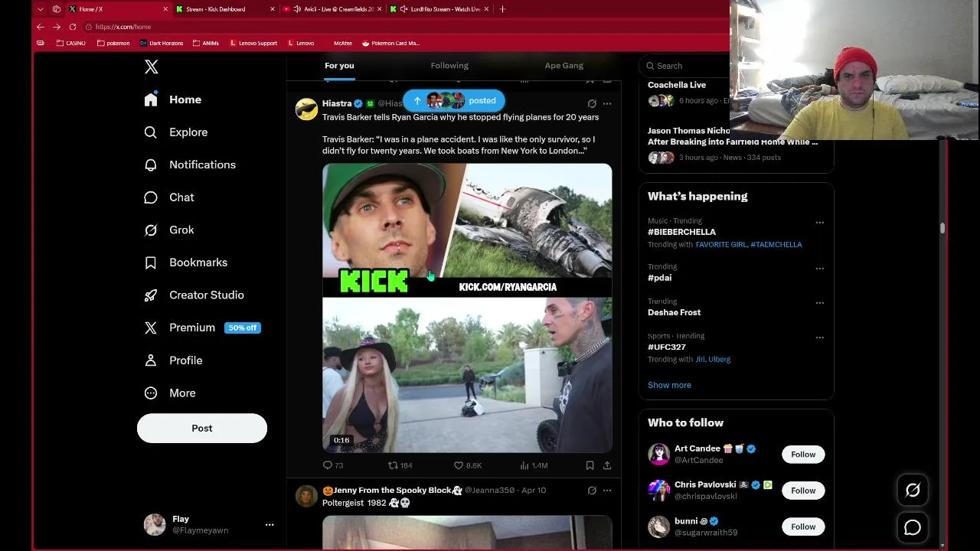Open a new browser tab

pos(502,9)
